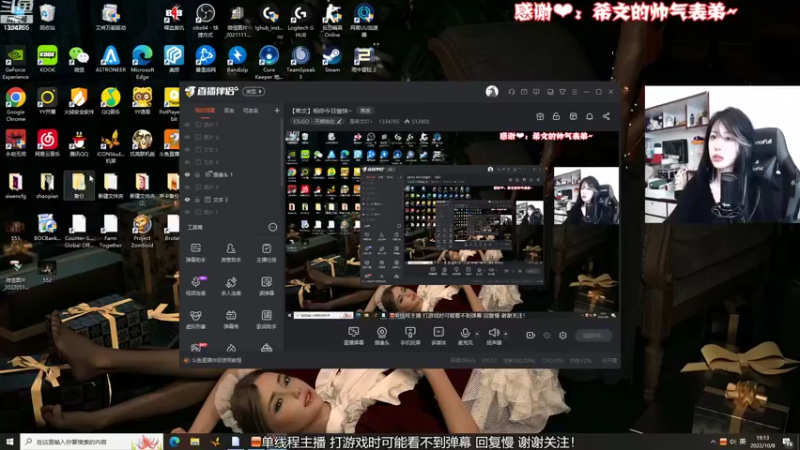The height and width of the screenshot is (450, 800).
Task: Select Steam desktop shortcut
Action: (332, 59)
